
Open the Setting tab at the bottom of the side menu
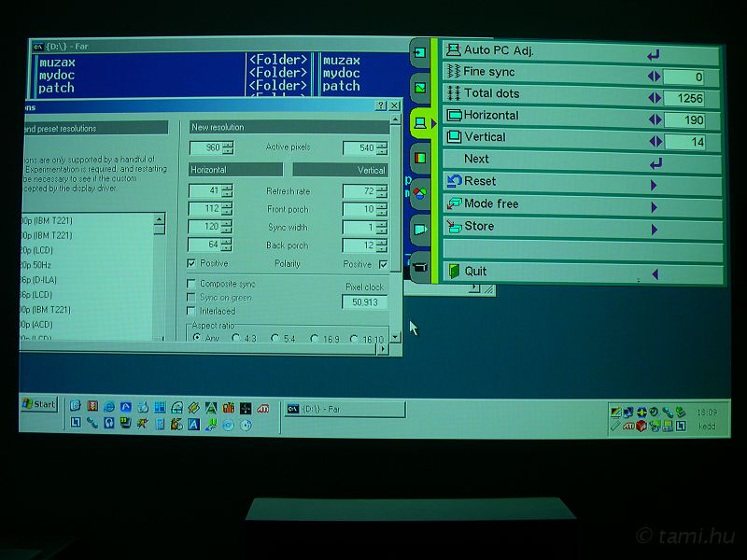pyautogui.click(x=421, y=265)
